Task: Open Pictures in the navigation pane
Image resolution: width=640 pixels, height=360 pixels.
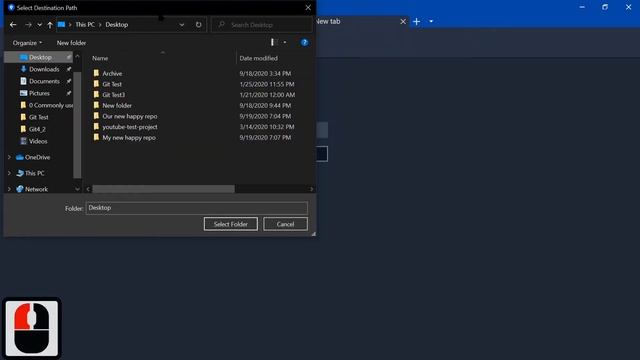Action: pyautogui.click(x=39, y=93)
